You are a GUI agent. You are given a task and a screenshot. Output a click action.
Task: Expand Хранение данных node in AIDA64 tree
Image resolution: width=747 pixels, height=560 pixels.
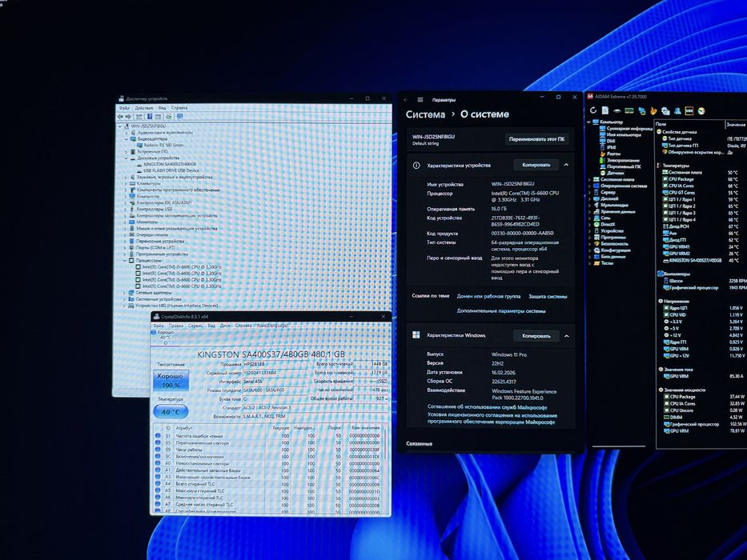tap(590, 211)
